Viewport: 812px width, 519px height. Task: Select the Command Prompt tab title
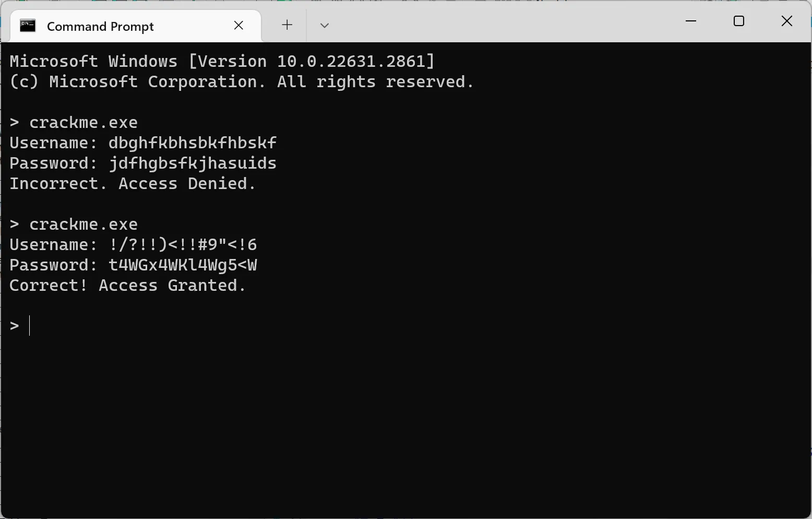100,27
